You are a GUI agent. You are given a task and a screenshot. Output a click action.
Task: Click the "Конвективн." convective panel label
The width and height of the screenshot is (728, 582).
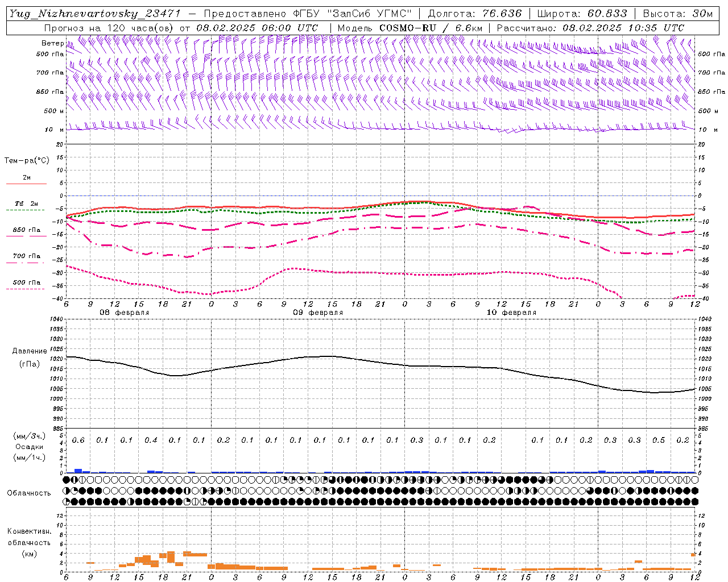pyautogui.click(x=29, y=531)
